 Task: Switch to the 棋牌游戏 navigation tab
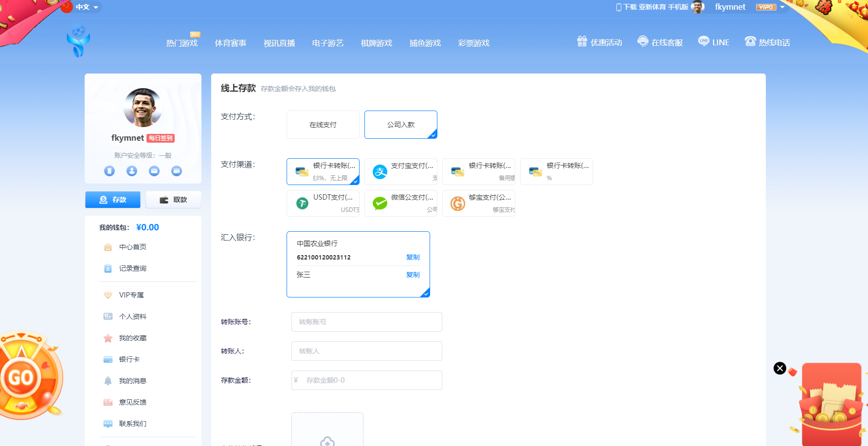376,43
